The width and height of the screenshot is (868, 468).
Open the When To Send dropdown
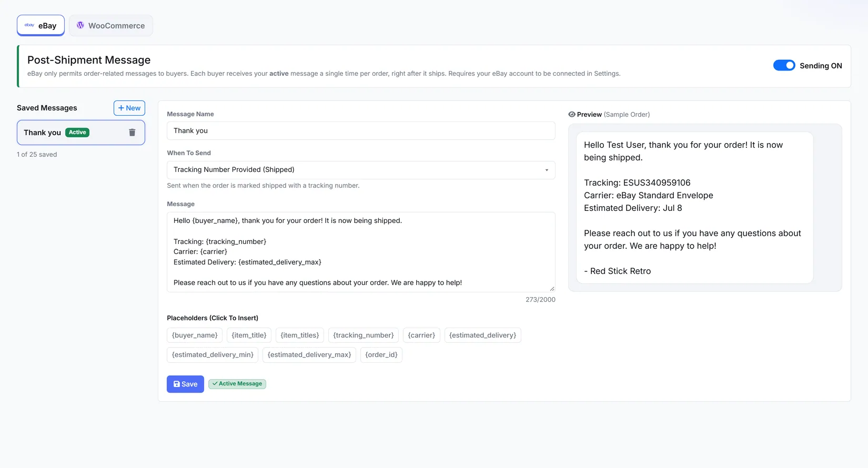(x=361, y=170)
